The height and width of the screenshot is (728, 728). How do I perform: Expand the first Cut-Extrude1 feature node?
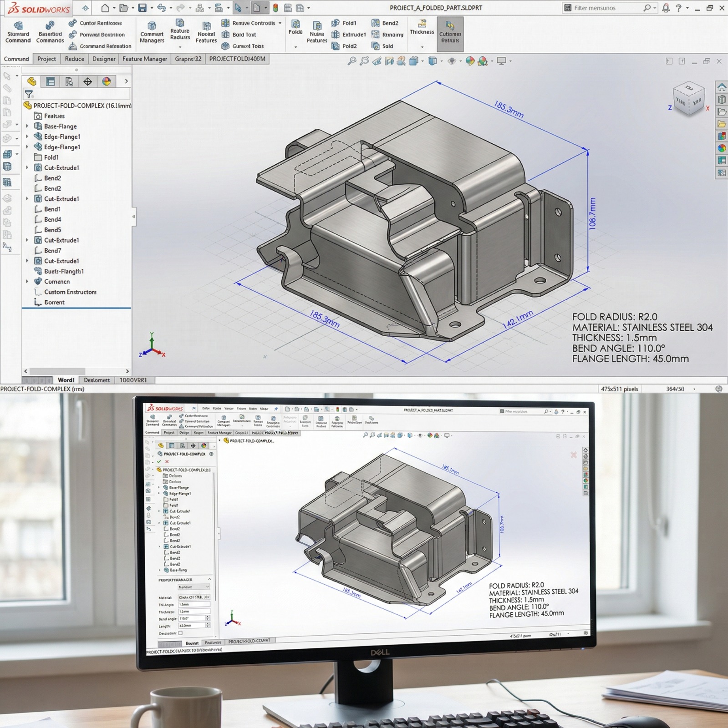tap(27, 168)
